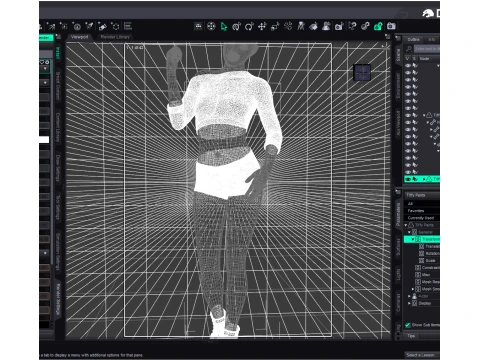Click the view cube in the viewport

pyautogui.click(x=362, y=72)
